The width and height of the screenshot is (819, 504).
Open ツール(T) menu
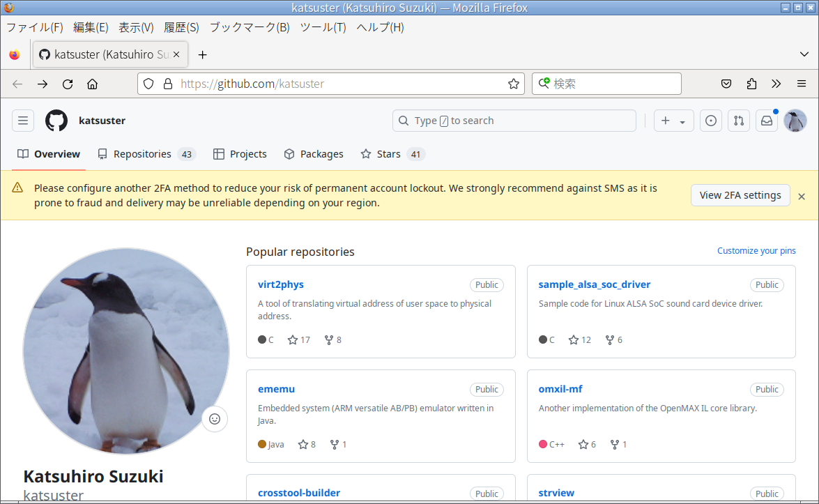coord(323,27)
